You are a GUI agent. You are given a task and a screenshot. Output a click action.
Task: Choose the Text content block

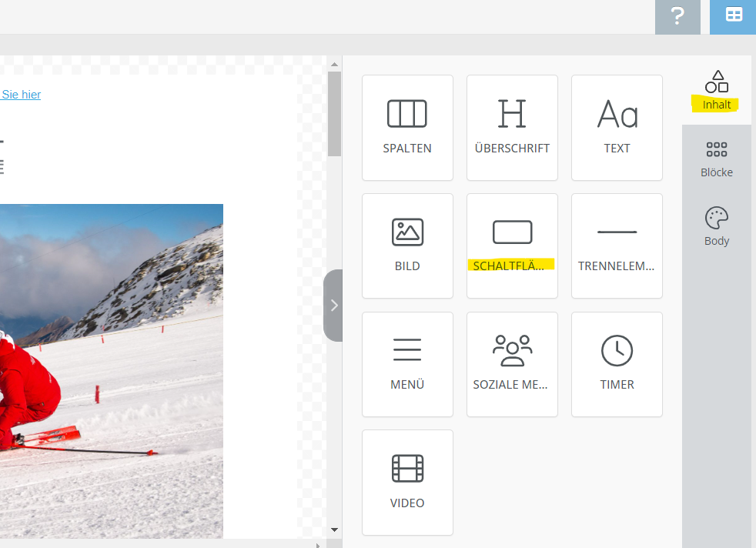click(617, 128)
